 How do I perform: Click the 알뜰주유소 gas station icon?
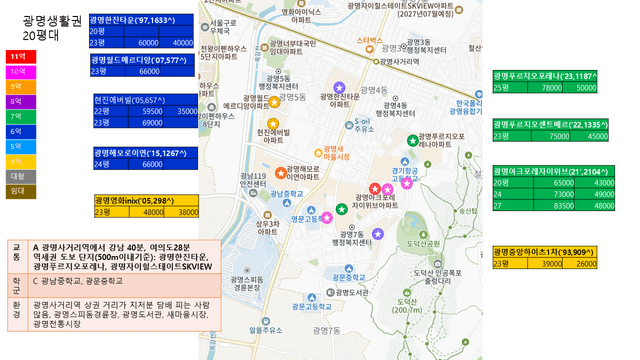(266, 321)
